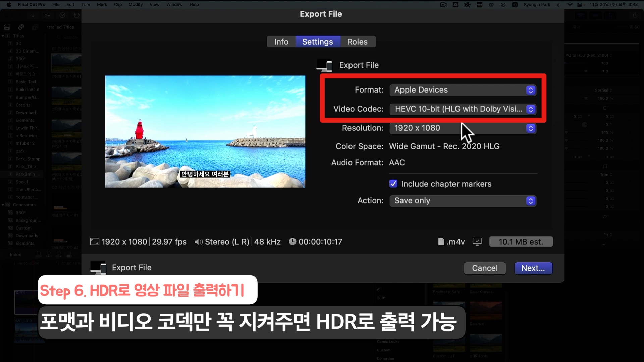The width and height of the screenshot is (644, 362).
Task: Click the Next... button
Action: coord(533,268)
